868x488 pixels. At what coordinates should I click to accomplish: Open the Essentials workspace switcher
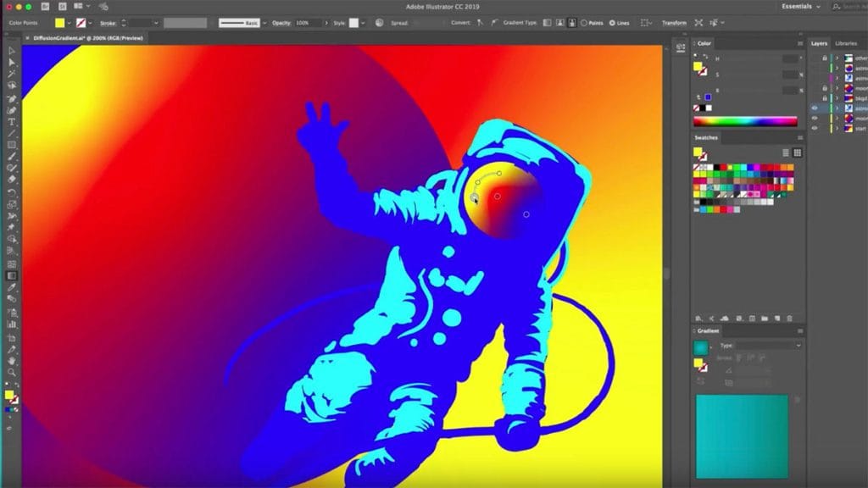pos(797,5)
